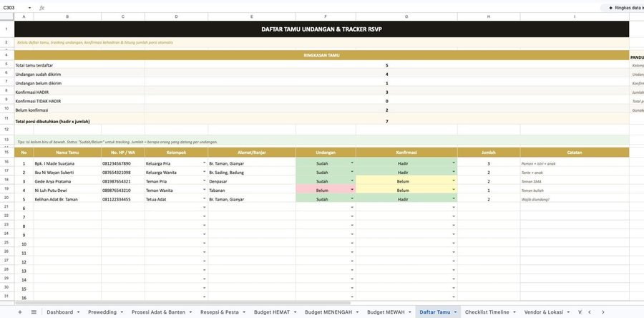This screenshot has height=318, width=644.
Task: Open Vendor & Lokasi tab menu arrow
Action: tap(568, 312)
